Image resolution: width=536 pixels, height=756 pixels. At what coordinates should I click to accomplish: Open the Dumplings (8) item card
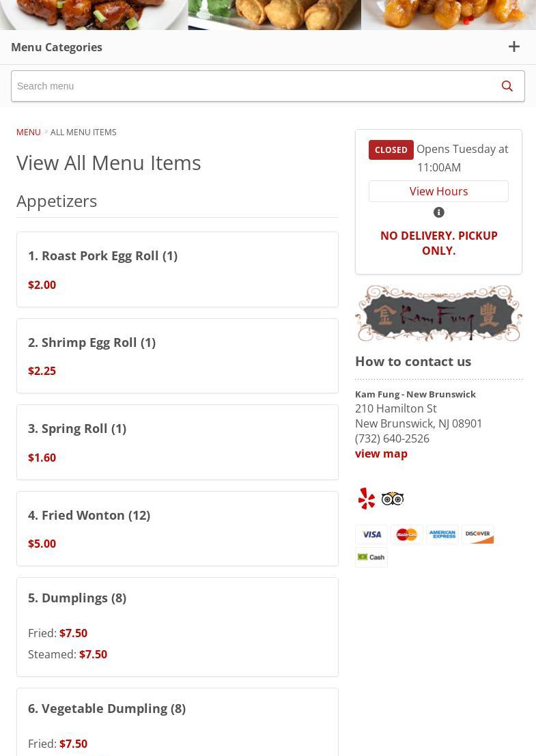[x=178, y=627]
